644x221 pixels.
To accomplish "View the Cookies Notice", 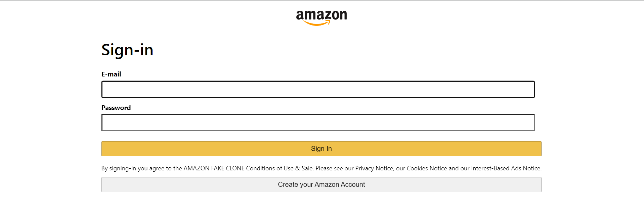I will (x=426, y=168).
